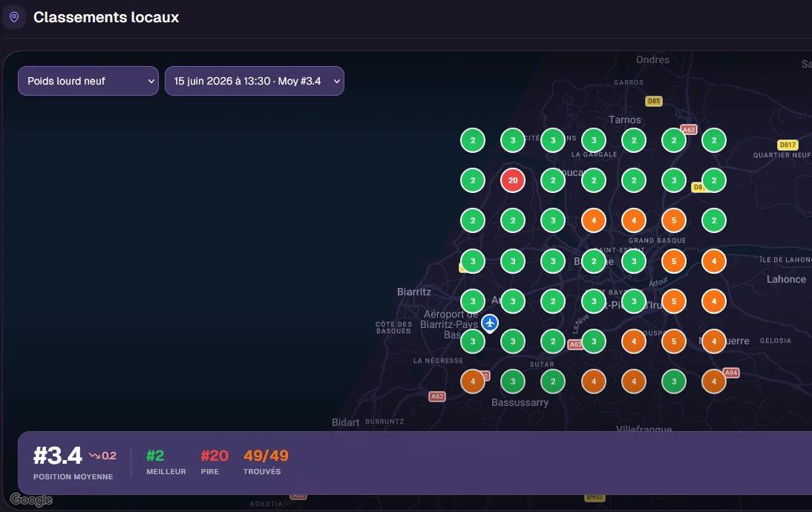Click the location pin icon beside Classements locaux

tap(14, 17)
